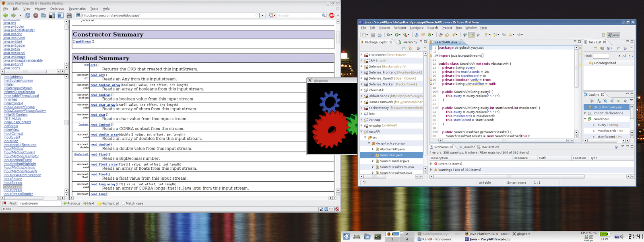Open the Navigate menu in Eclipse
The height and width of the screenshot is (242, 644).
pos(417,28)
